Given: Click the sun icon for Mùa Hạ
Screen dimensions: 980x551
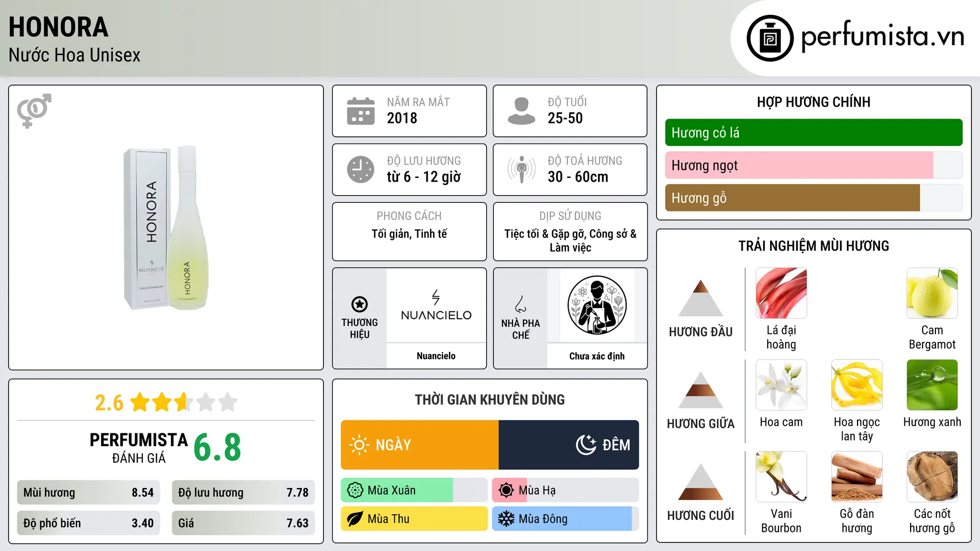Looking at the screenshot, I should [x=506, y=490].
